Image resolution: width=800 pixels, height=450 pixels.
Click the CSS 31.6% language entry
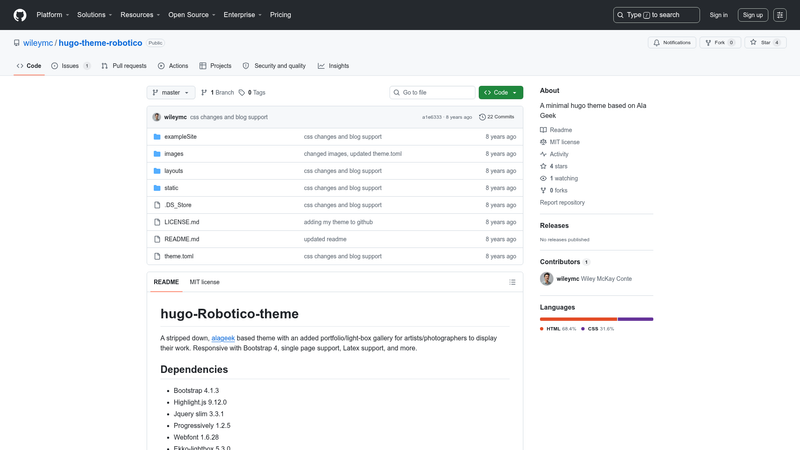pos(597,329)
